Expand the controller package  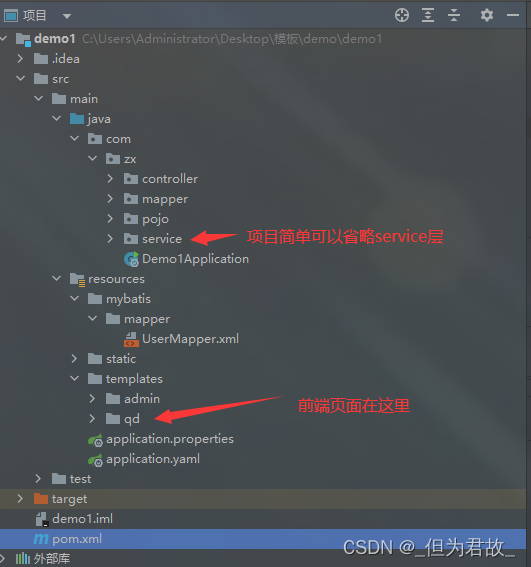(x=110, y=179)
